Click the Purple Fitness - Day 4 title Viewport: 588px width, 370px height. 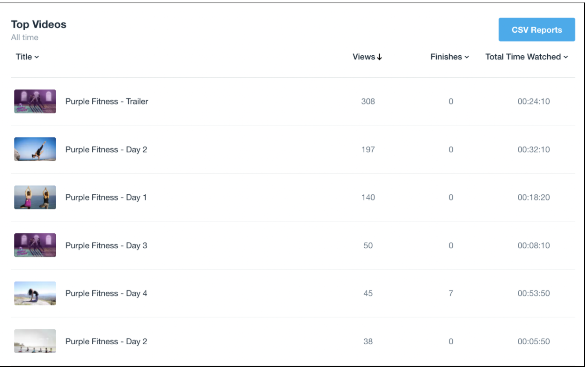(106, 294)
